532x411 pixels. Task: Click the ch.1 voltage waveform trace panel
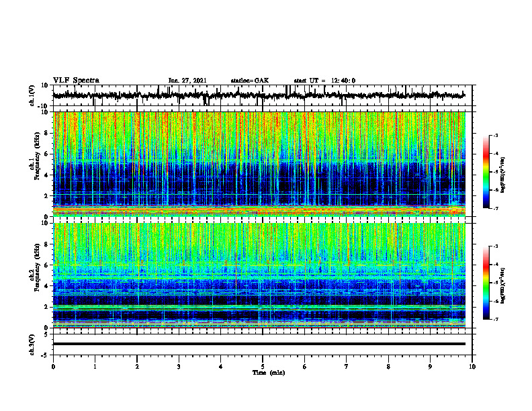click(x=263, y=95)
